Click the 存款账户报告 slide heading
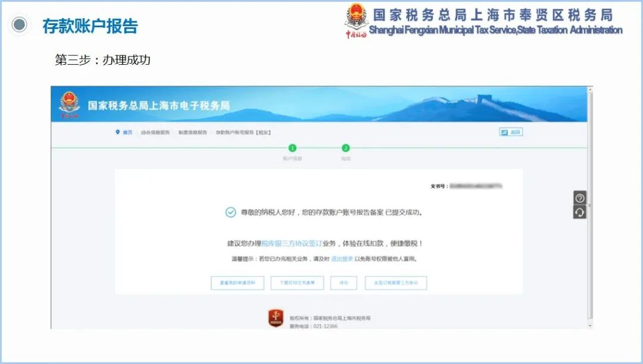The width and height of the screenshot is (643, 364). [x=90, y=26]
